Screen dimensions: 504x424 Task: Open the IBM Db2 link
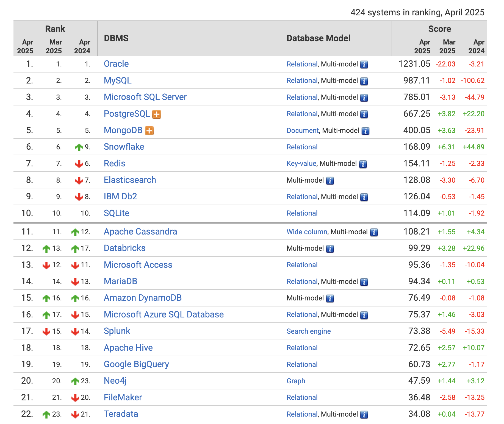click(120, 196)
